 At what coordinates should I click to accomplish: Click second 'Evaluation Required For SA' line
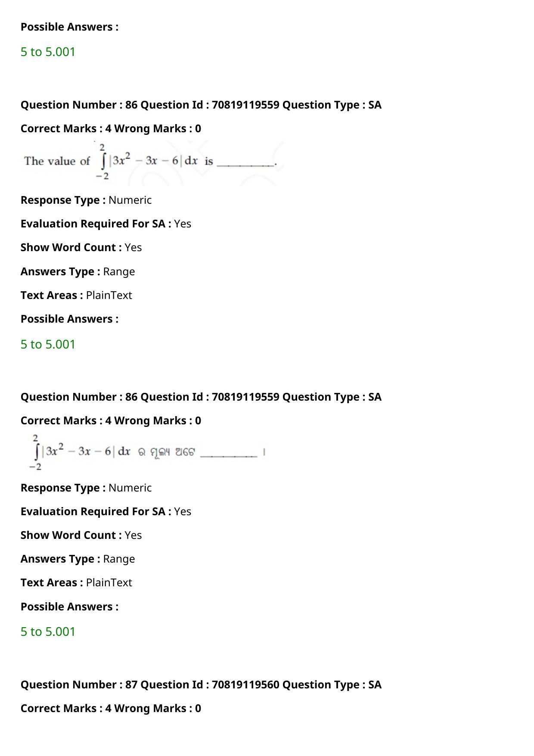point(106,511)
